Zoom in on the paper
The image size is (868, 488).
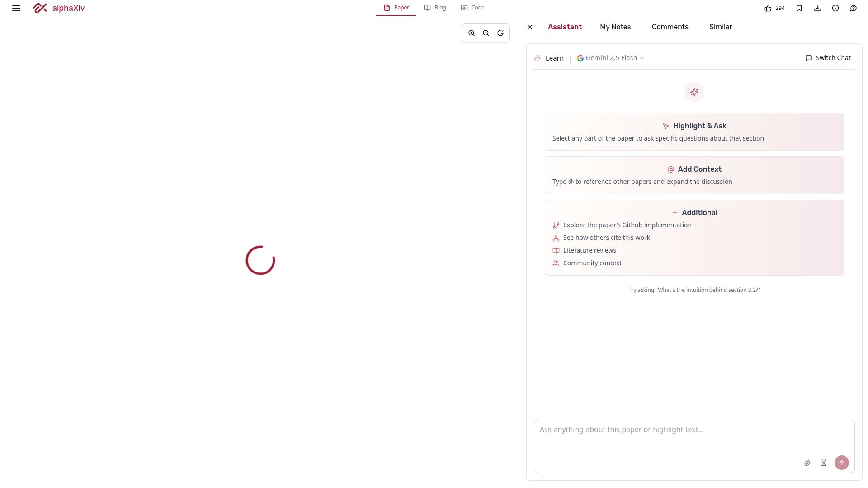coord(472,33)
